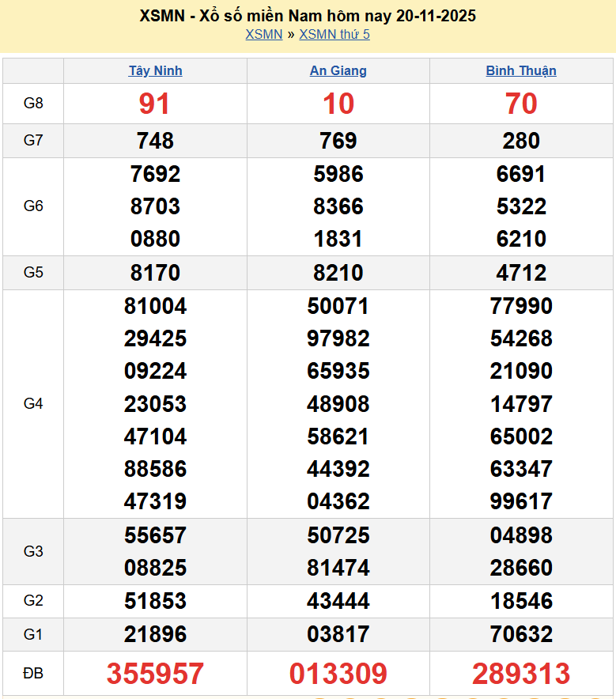Select the G4 row label
This screenshot has width=616, height=699.
click(x=33, y=404)
